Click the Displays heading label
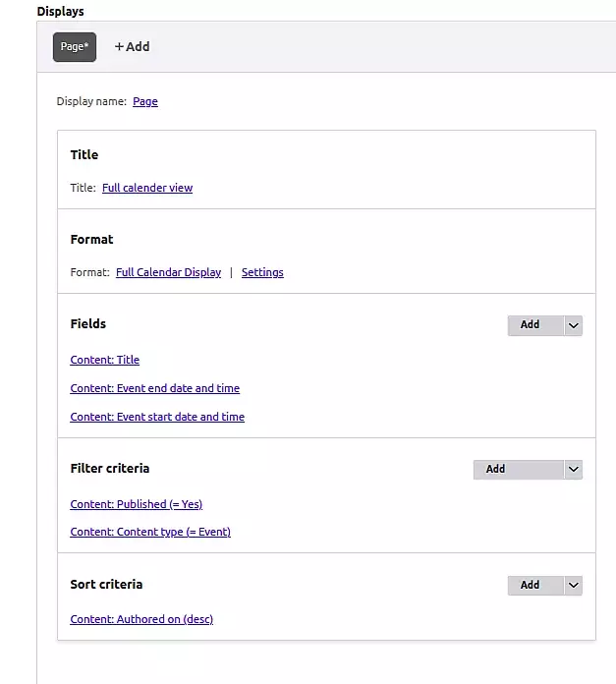Image resolution: width=616 pixels, height=684 pixels. click(60, 12)
